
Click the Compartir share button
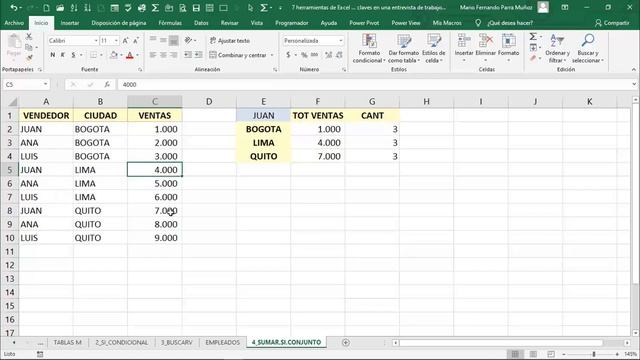click(612, 23)
